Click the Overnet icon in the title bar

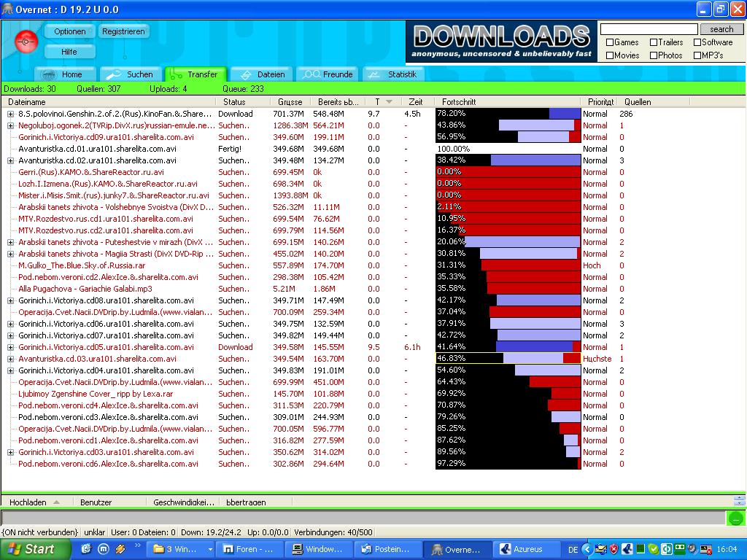[x=7, y=9]
